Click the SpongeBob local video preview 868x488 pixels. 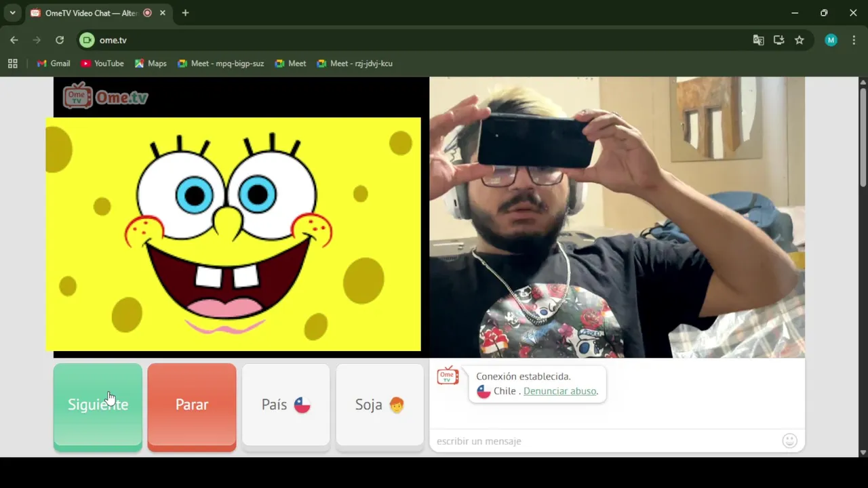233,235
